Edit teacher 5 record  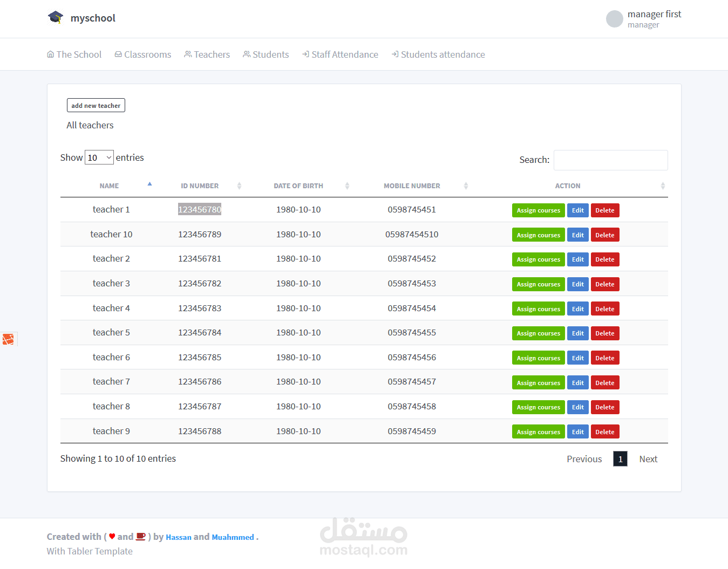(x=578, y=333)
